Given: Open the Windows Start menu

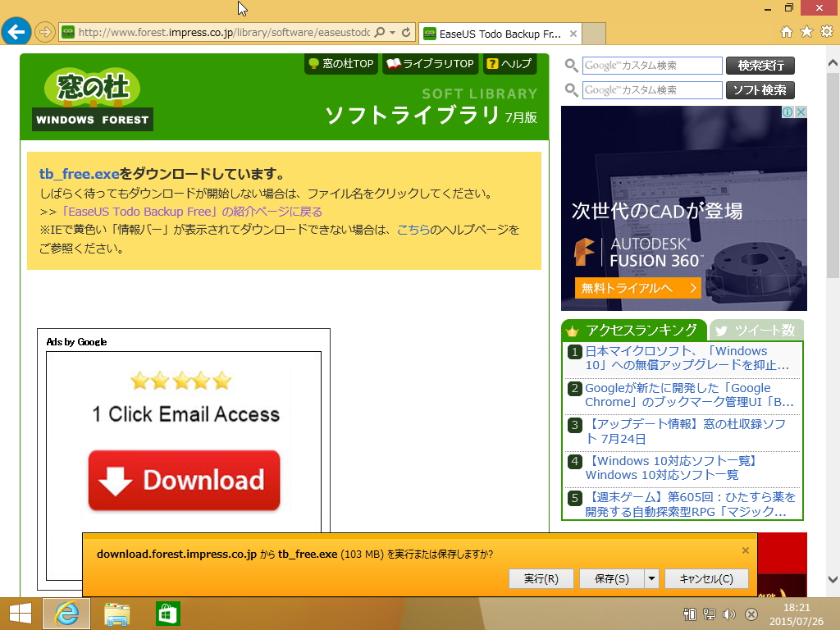Looking at the screenshot, I should [x=18, y=614].
